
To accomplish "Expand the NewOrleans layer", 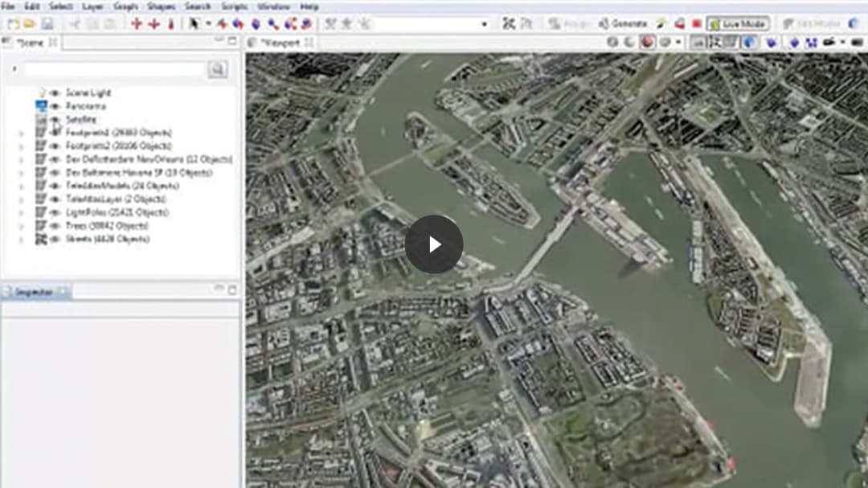I will point(21,159).
